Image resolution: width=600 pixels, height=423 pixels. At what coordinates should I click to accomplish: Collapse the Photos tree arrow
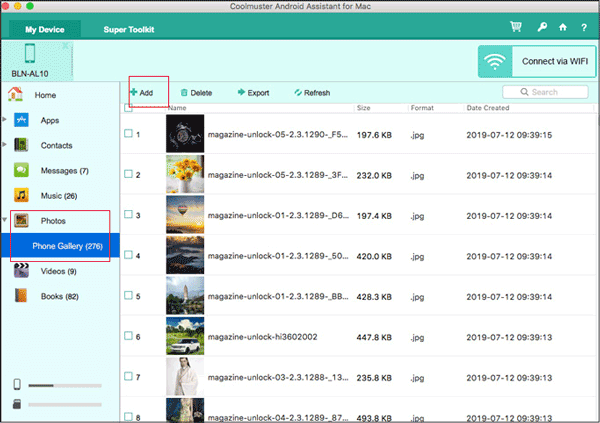click(4, 220)
